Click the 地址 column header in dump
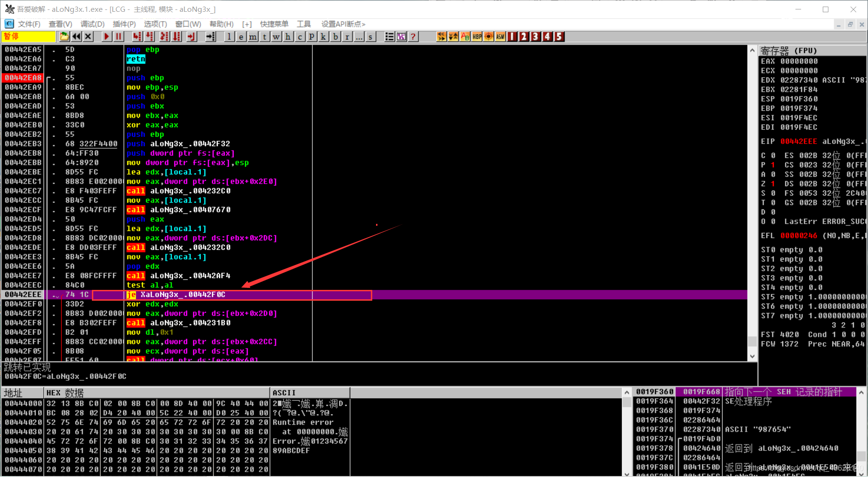 pos(22,393)
